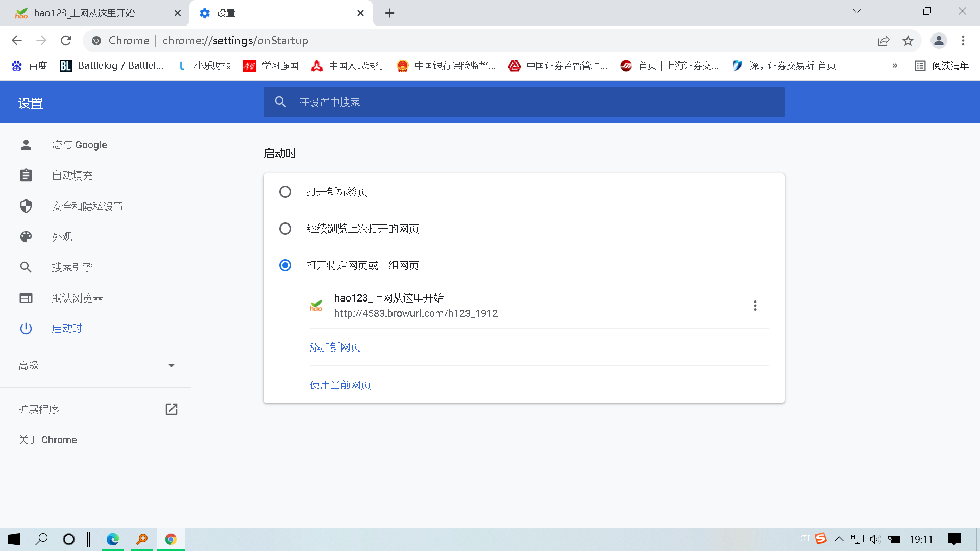Focus the 在设置中搜索 search field
980x551 pixels.
coord(524,102)
